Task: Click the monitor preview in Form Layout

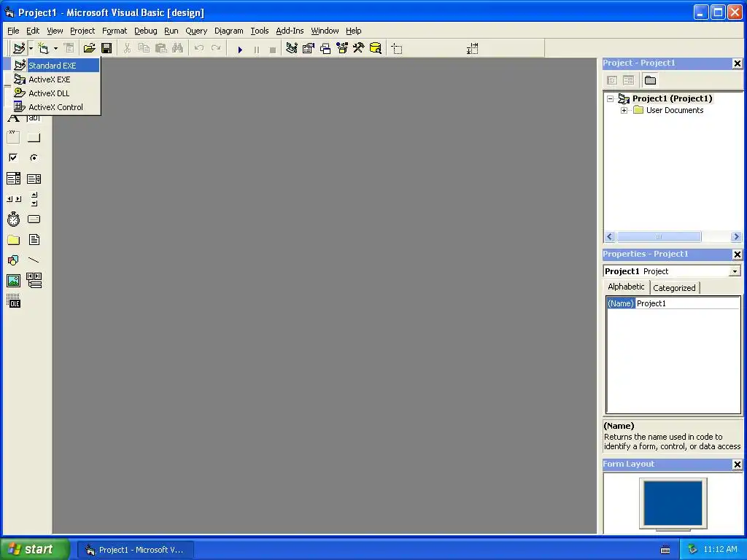Action: click(673, 504)
